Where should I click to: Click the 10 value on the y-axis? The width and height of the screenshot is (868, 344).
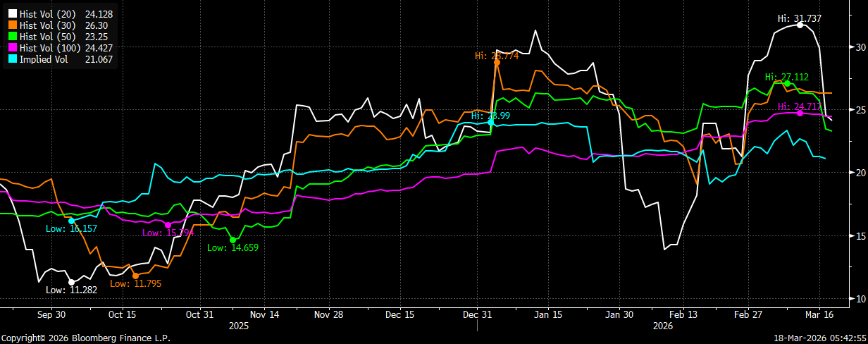pos(860,299)
